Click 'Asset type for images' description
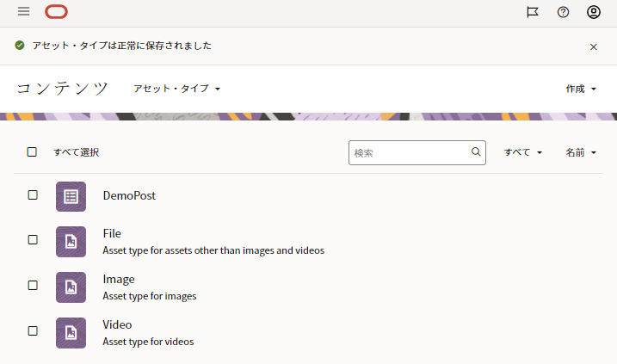 tap(150, 296)
